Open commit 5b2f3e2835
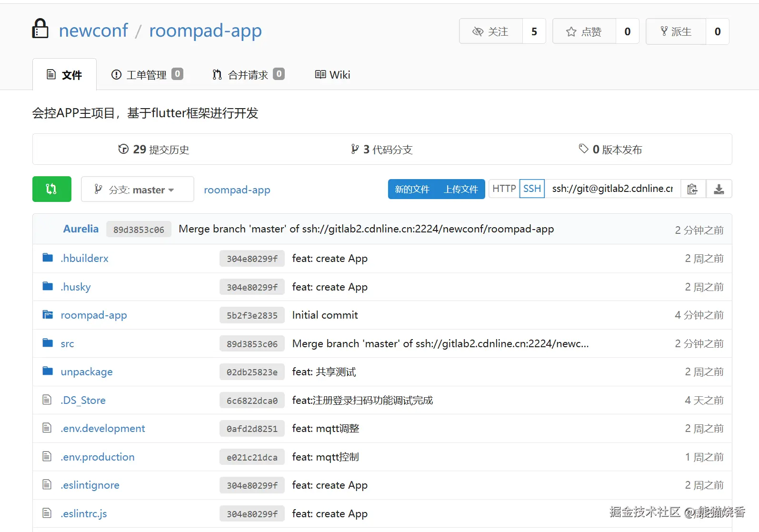 [252, 315]
